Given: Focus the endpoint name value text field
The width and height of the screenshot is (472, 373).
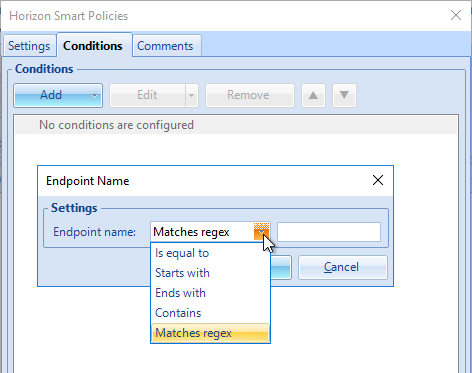Looking at the screenshot, I should pyautogui.click(x=329, y=232).
